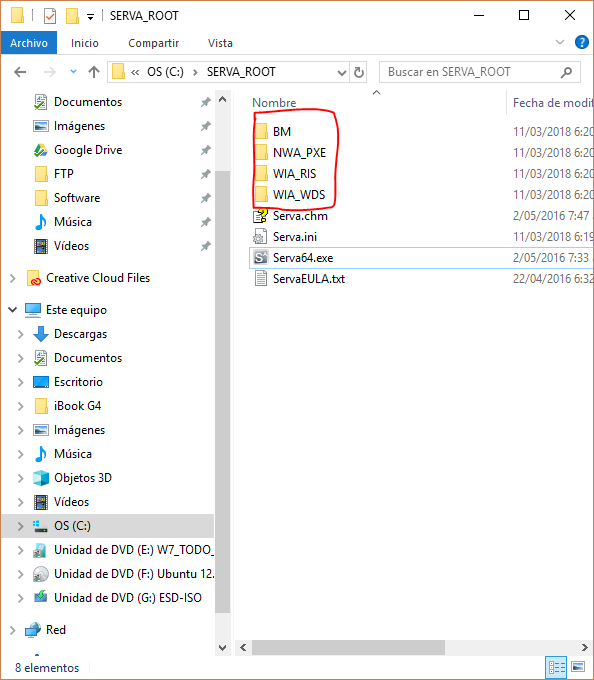The width and height of the screenshot is (594, 680).
Task: Open pinned Música in Quick access
Action: [73, 222]
